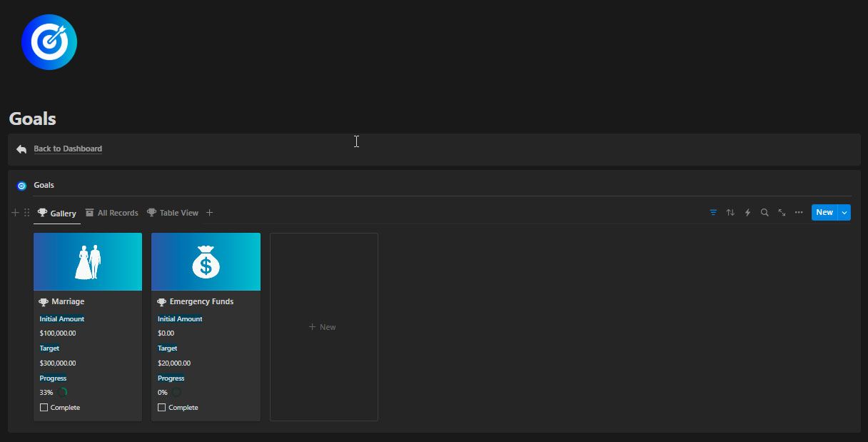Click the back arrow icon beside Back to Dashboard
The image size is (868, 442).
click(x=21, y=149)
